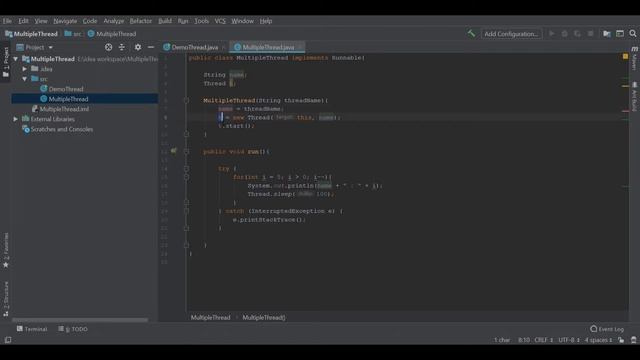The image size is (640, 360).
Task: Open the Edit menu
Action: click(x=23, y=21)
